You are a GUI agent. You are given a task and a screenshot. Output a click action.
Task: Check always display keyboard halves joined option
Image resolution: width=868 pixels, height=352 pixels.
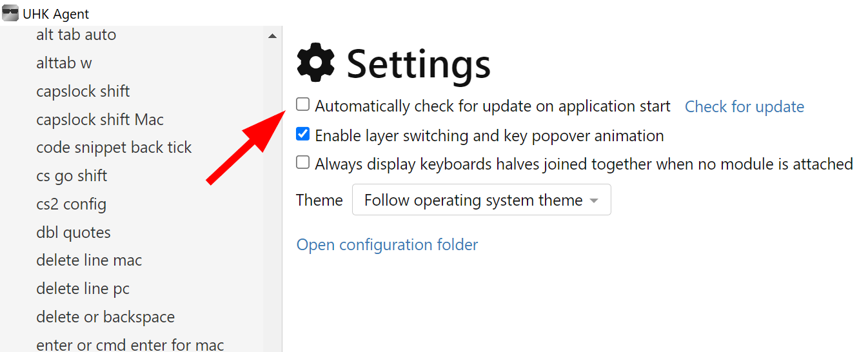tap(303, 162)
